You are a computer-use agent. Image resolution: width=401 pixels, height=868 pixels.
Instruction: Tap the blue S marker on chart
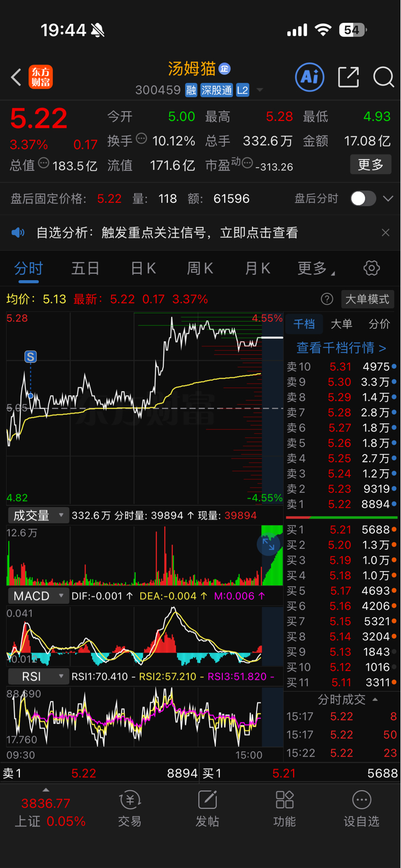pos(31,357)
